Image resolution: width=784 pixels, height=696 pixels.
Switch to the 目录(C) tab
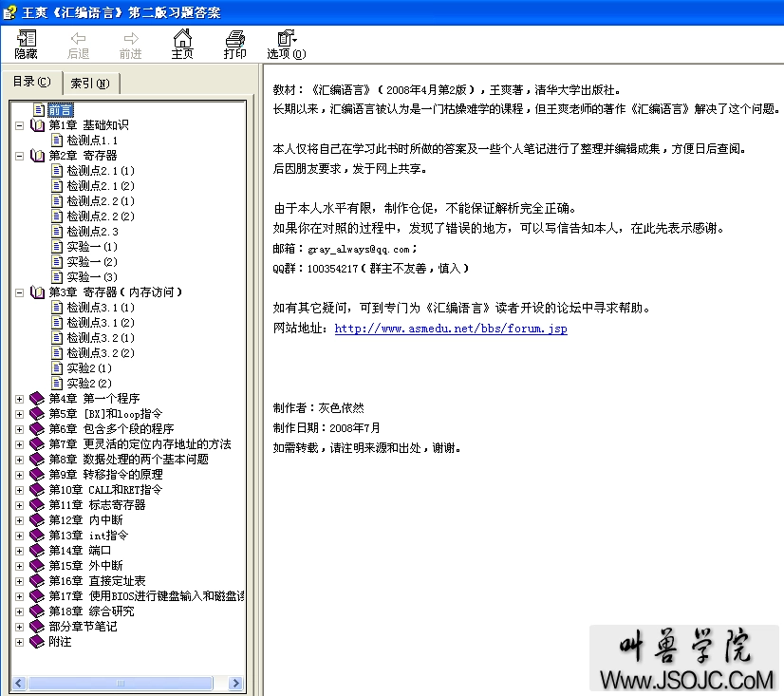coord(33,83)
